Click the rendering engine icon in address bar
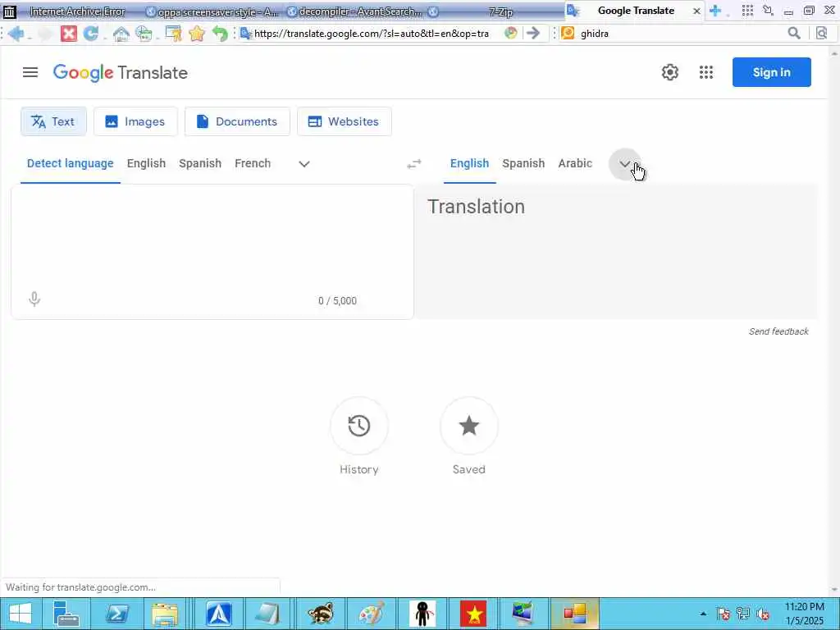 pyautogui.click(x=511, y=33)
